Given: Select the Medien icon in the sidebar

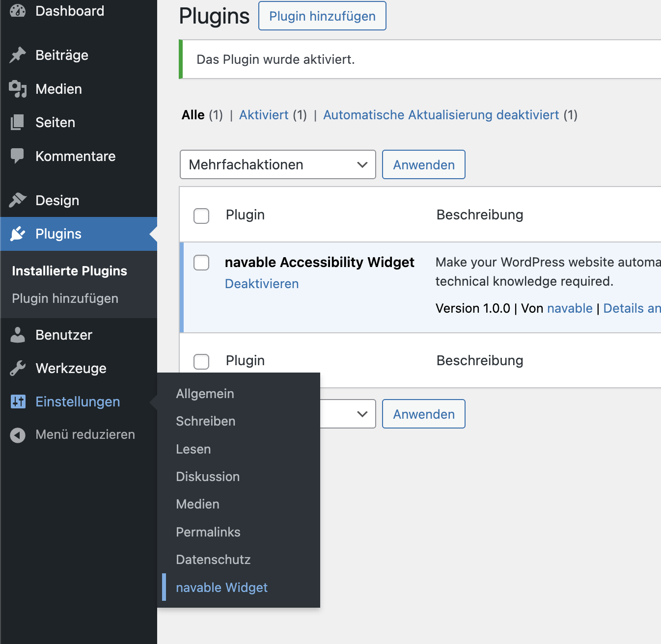Looking at the screenshot, I should coord(18,89).
